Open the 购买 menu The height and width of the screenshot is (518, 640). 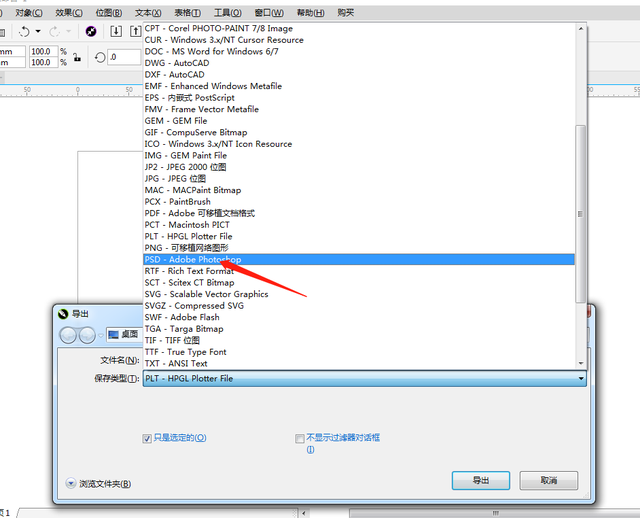pos(345,13)
